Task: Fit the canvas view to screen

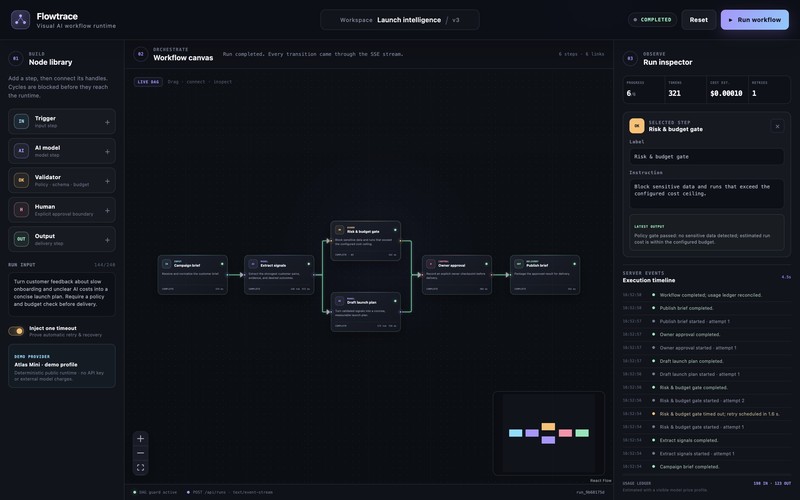Action: 140,467
